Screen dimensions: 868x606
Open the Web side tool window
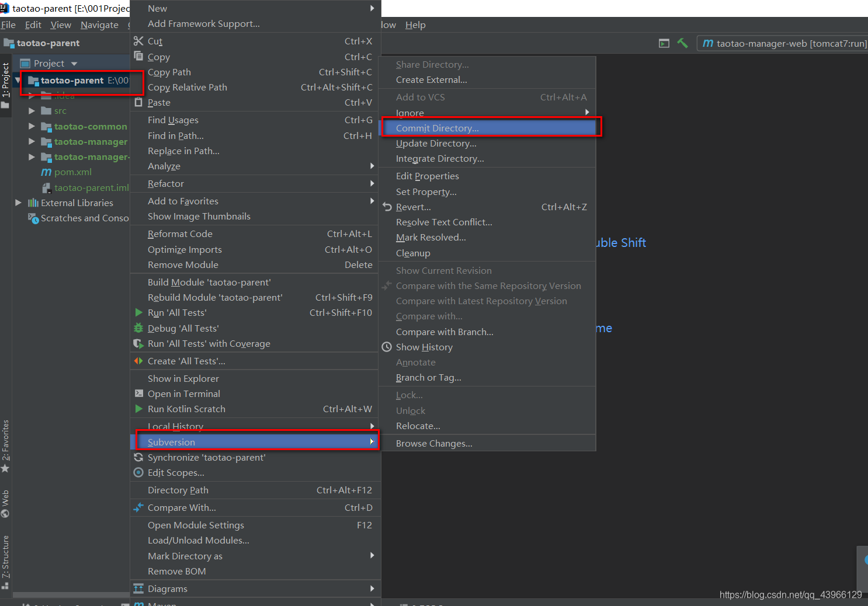(5, 504)
